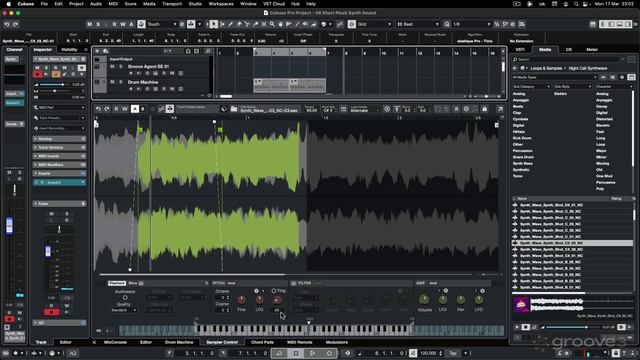This screenshot has width=640, height=360.
Task: Solo the Drum Machine track
Action: pyautogui.click(x=120, y=82)
